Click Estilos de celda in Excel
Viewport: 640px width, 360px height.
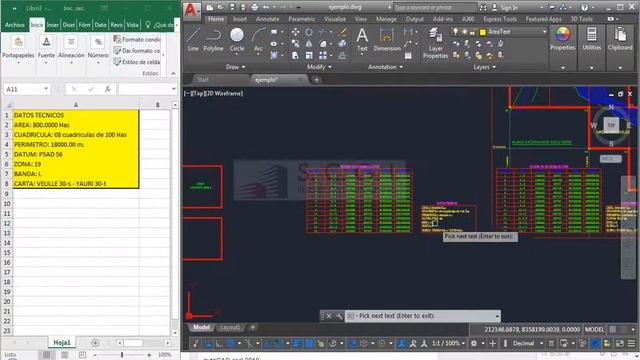(x=137, y=62)
